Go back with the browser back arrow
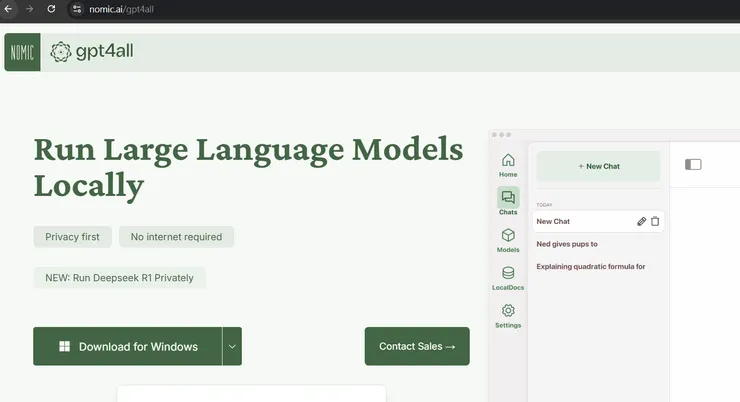 coord(8,9)
